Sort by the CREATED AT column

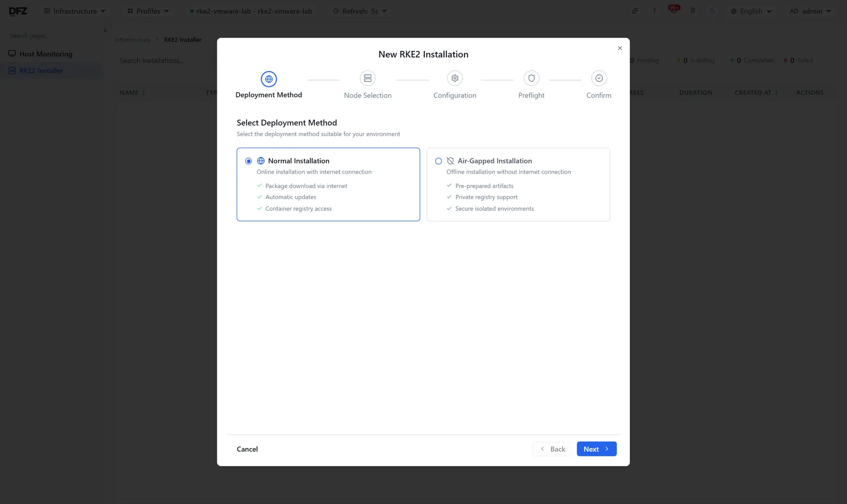tap(757, 93)
